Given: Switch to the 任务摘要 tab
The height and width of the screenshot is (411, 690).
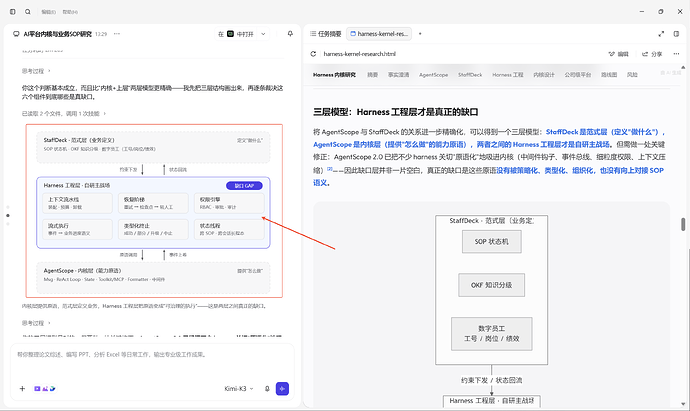Looking at the screenshot, I should tap(326, 34).
